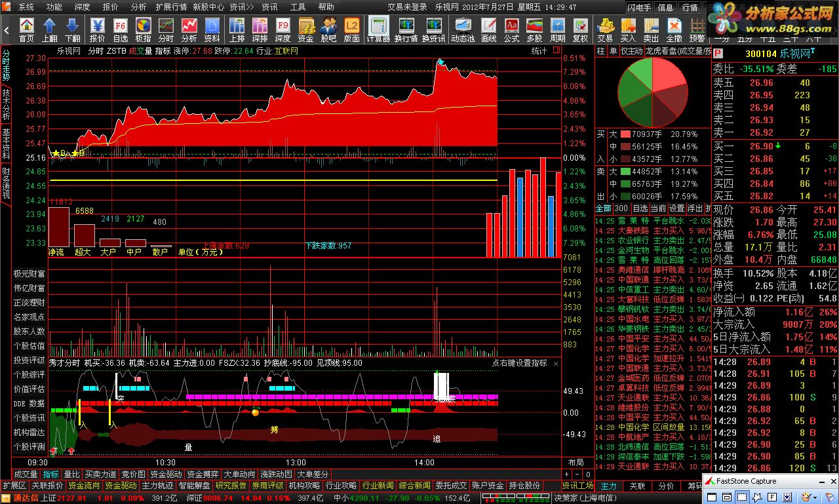Click the 买入 buy icon
This screenshot has width=839, height=504.
click(x=628, y=30)
